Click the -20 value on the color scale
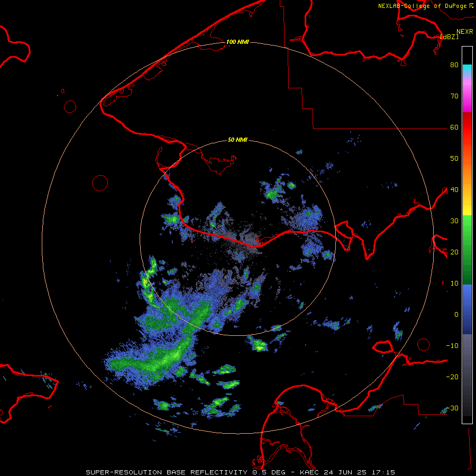Viewport: 476px width, 476px height. tap(452, 377)
